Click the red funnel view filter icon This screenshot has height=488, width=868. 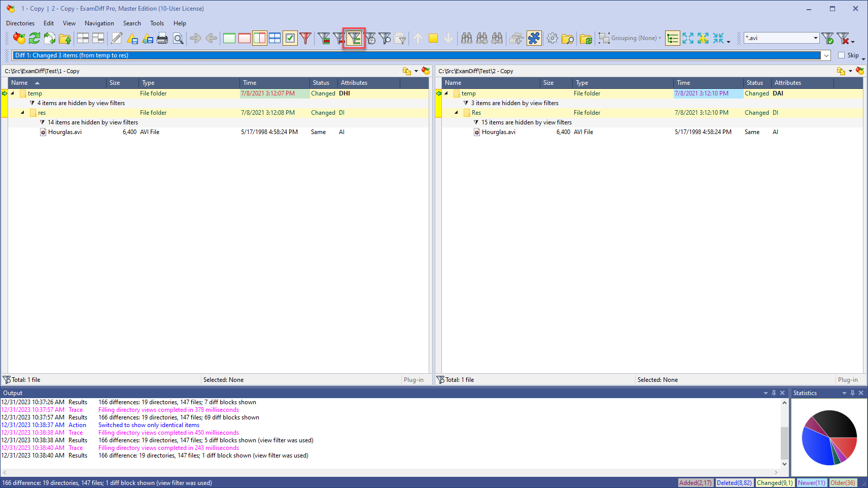(305, 38)
